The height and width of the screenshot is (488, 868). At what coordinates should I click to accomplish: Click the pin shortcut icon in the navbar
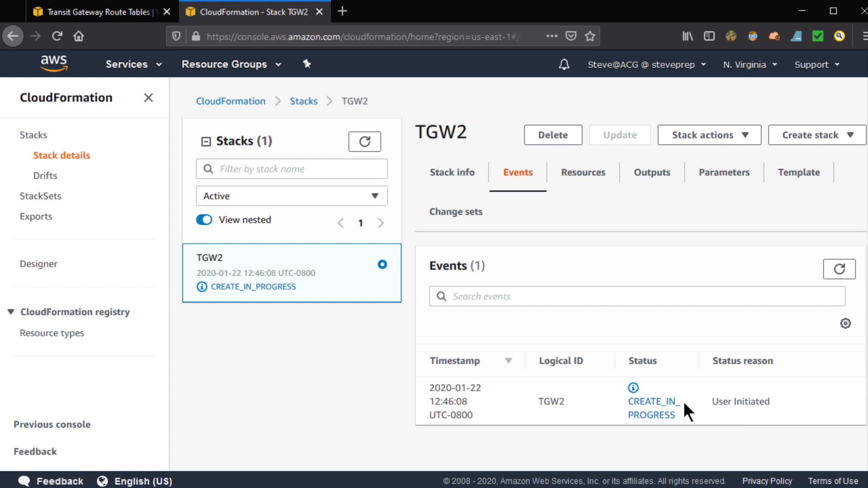[307, 64]
